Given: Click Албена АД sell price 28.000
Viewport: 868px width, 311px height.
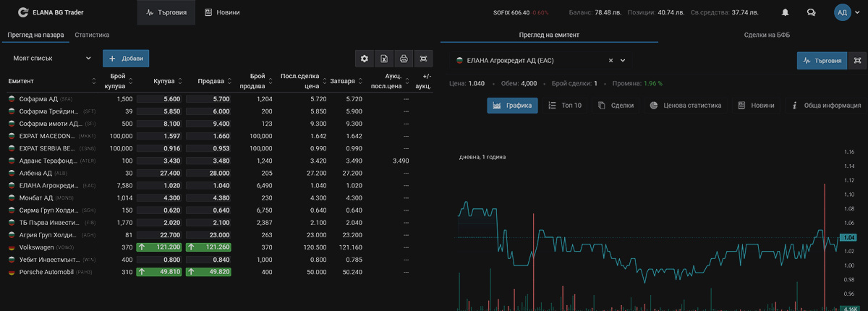Looking at the screenshot, I should [208, 173].
